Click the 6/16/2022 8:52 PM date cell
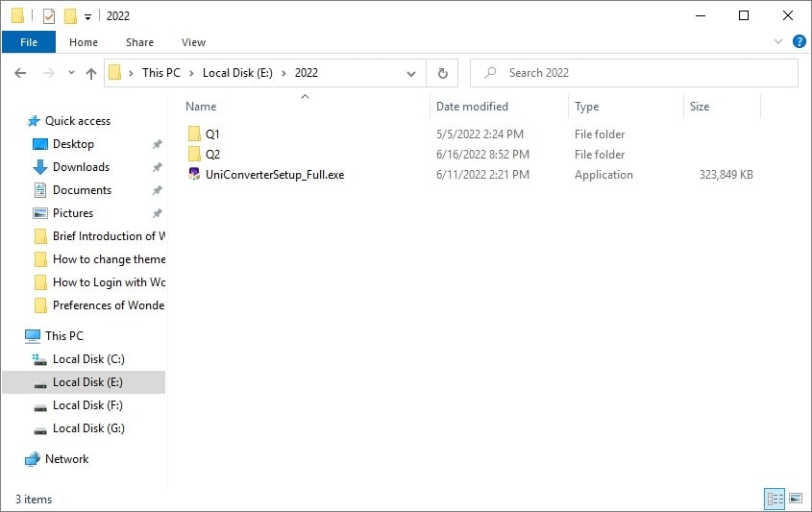The height and width of the screenshot is (512, 812). 482,155
